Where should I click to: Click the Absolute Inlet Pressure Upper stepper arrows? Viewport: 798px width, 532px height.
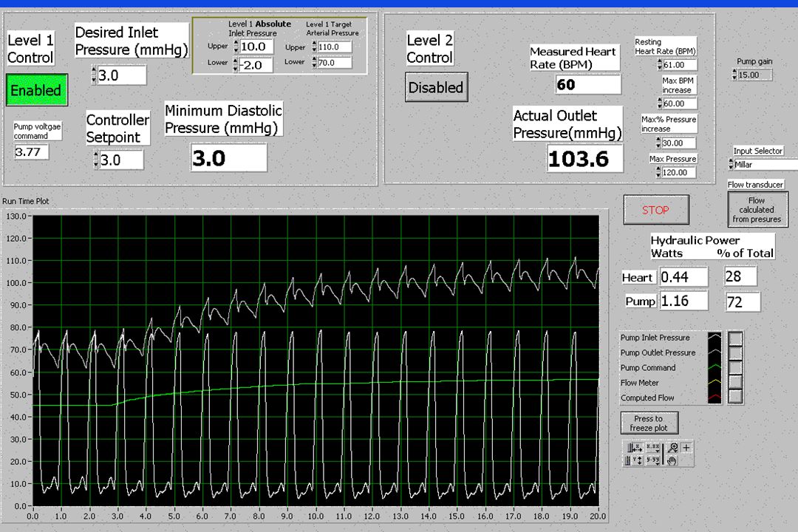(x=236, y=47)
